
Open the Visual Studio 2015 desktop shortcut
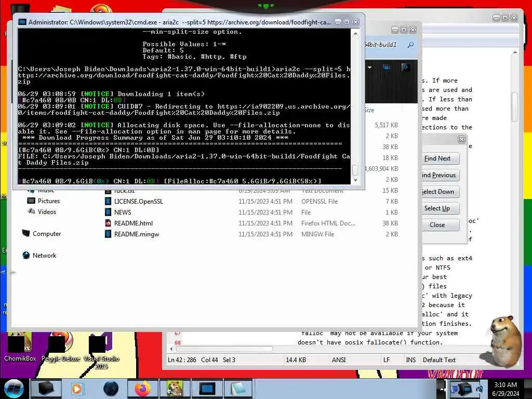(x=101, y=351)
